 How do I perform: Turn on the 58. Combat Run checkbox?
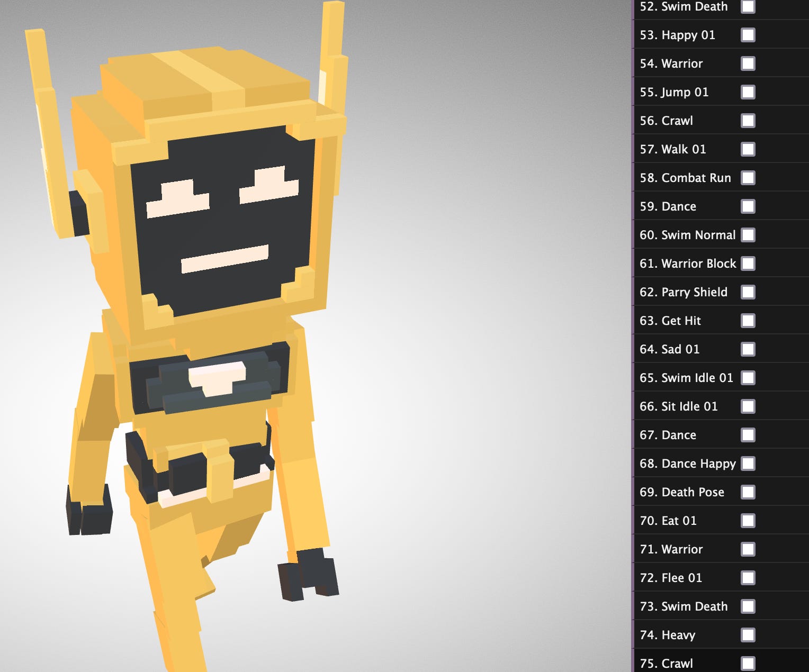point(748,178)
